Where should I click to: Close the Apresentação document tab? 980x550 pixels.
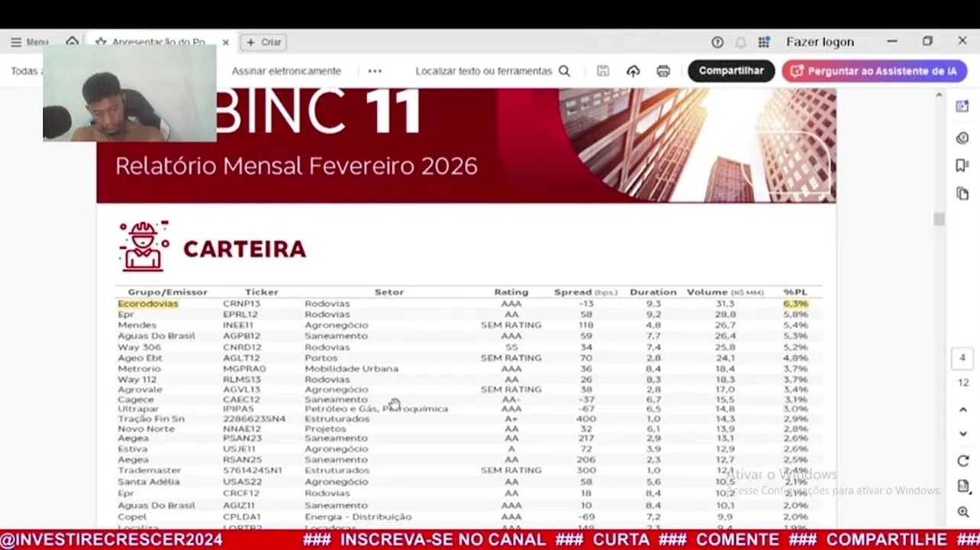[225, 42]
